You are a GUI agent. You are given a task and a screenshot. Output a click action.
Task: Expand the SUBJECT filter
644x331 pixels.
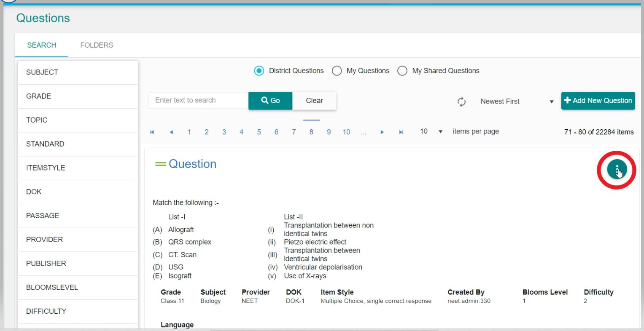(78, 72)
